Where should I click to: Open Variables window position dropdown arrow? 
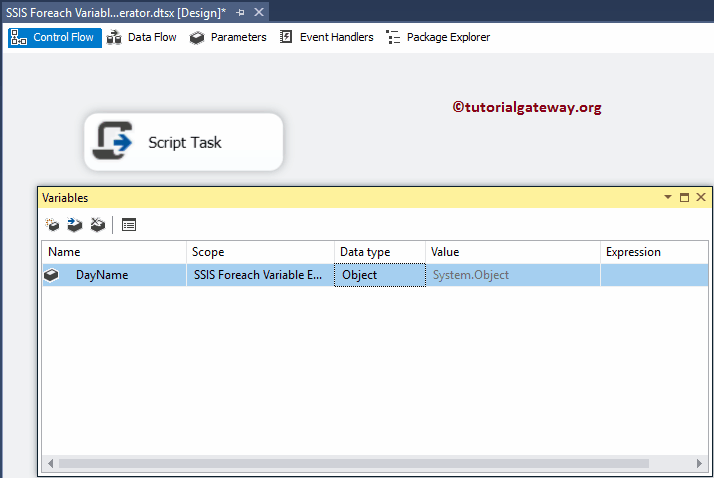668,197
